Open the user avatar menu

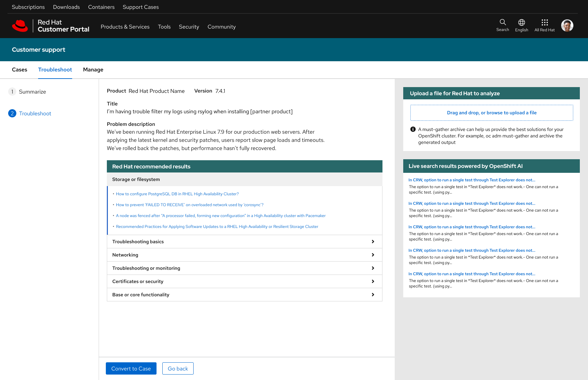pyautogui.click(x=567, y=26)
